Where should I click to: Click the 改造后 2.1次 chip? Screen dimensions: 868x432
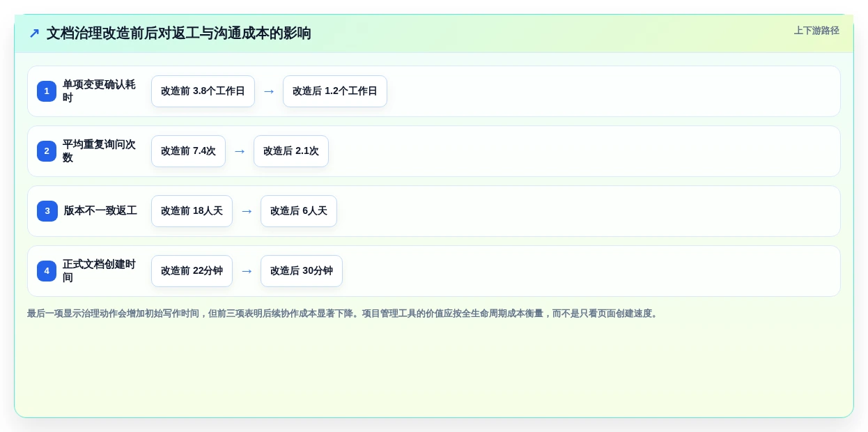[x=291, y=151]
